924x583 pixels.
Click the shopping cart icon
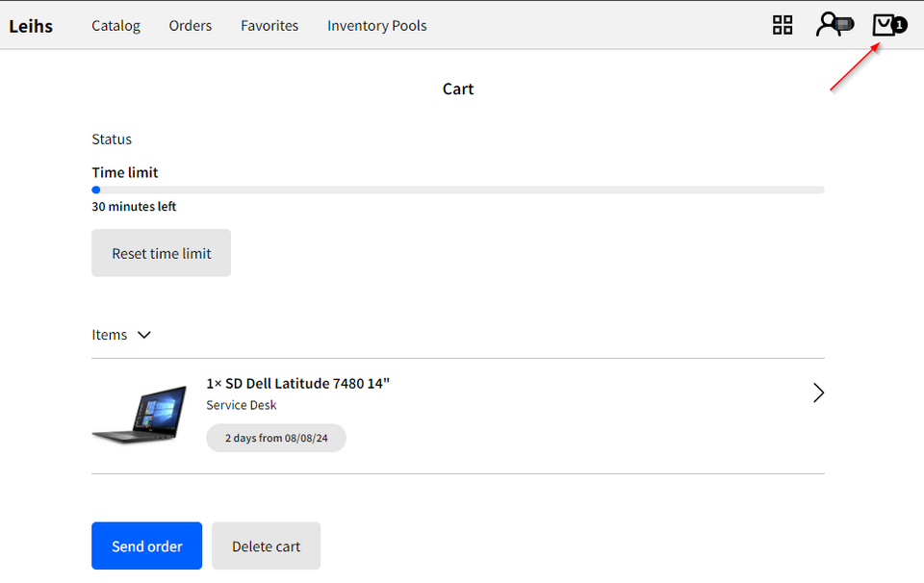[884, 25]
